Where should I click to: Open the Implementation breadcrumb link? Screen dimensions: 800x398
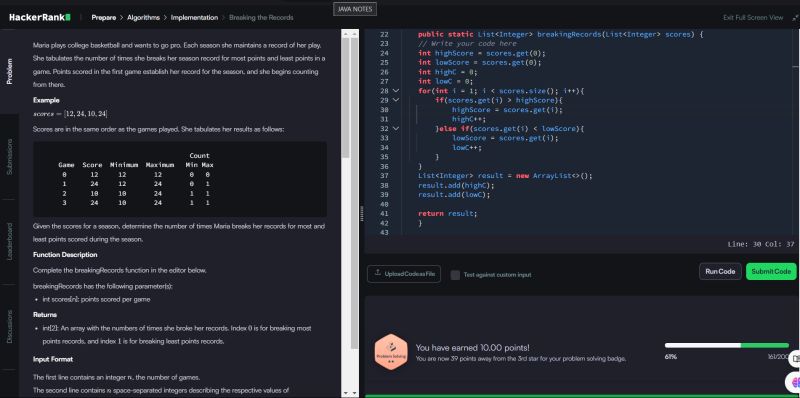pos(194,17)
